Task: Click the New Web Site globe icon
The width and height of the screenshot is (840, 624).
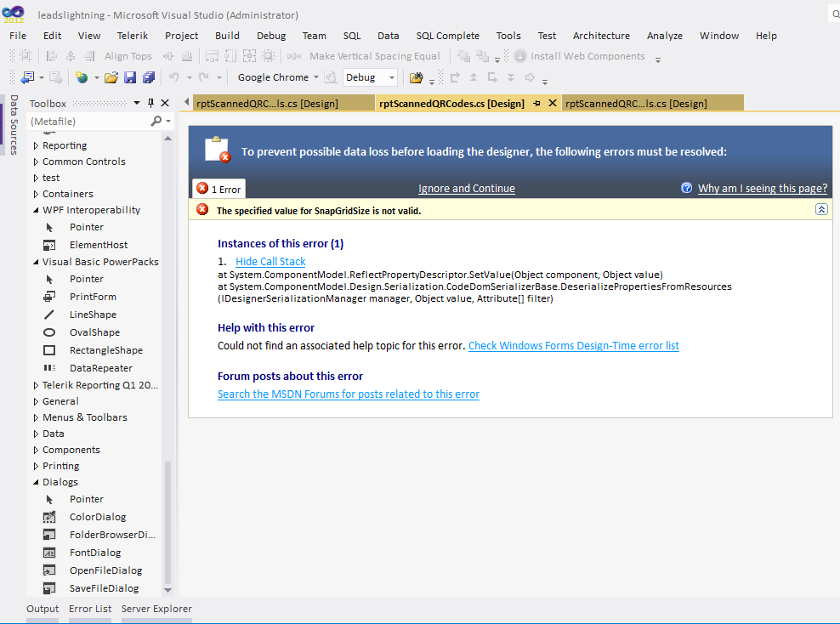Action: point(82,77)
